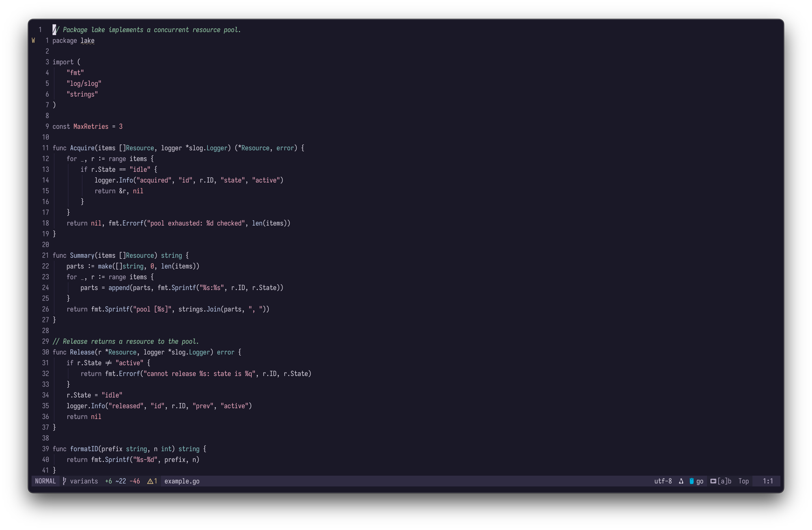
Task: Click the warning triangle diagnostics icon
Action: (150, 481)
